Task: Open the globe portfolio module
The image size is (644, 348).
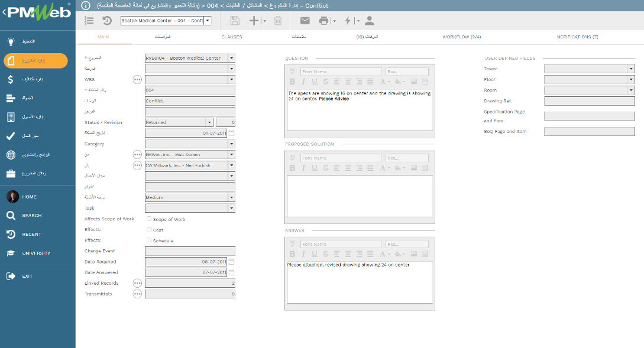Action: point(11,155)
